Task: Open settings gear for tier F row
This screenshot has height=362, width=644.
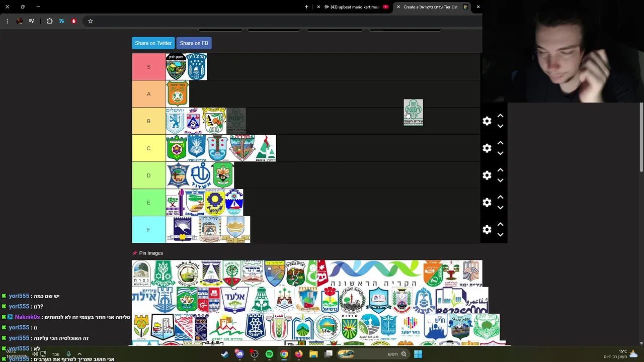Action: [x=487, y=230]
